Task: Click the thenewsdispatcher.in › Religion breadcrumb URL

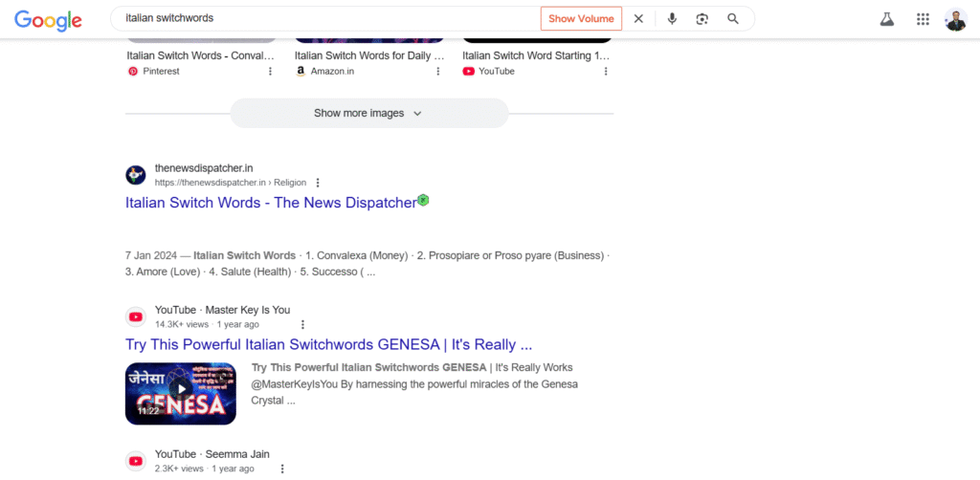Action: coord(231,183)
